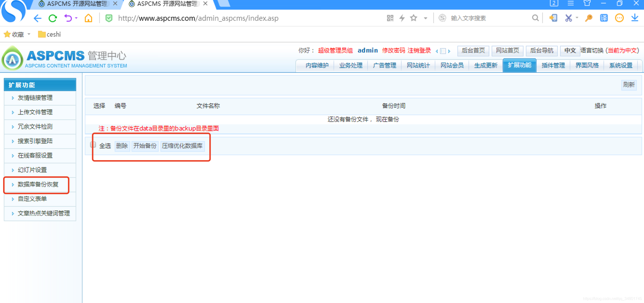Open the dropdown arrow beside undo icon
Screen dimensions: 644x303
76,18
